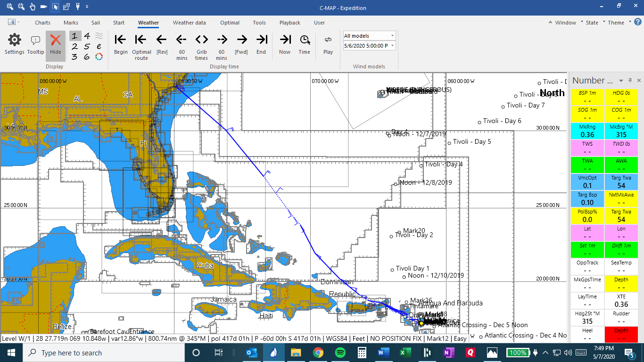
Task: Click the Optimal route time button
Action: pos(141,45)
